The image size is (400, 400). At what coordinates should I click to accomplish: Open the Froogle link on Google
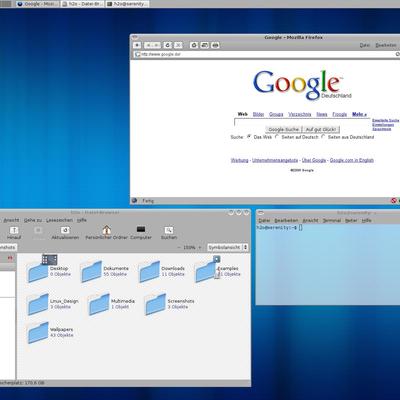pyautogui.click(x=340, y=114)
